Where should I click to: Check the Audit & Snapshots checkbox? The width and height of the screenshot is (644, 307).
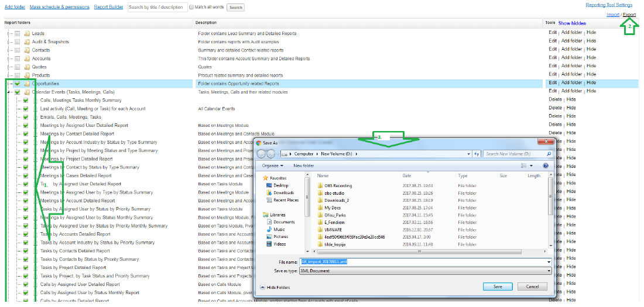pos(17,42)
